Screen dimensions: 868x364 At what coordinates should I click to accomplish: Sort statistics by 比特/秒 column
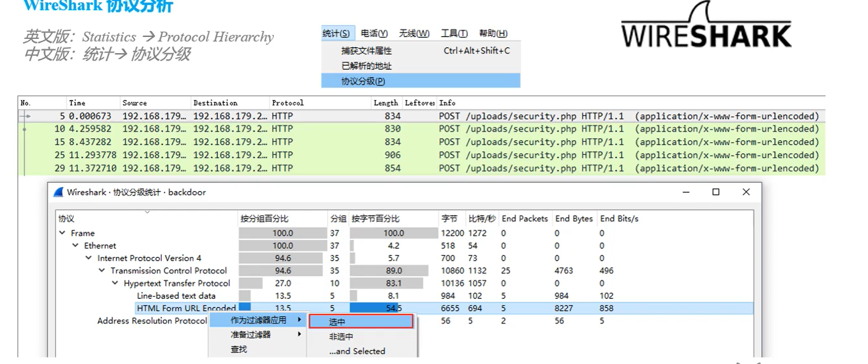482,219
